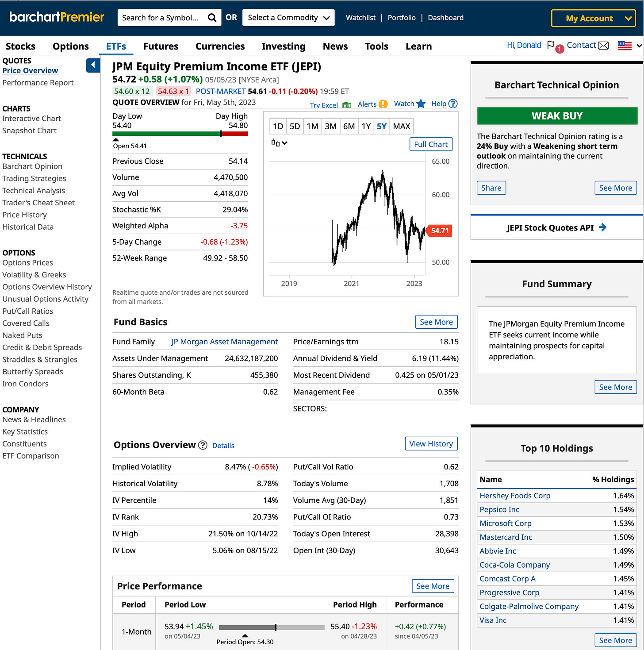
Task: Switch to the Futures tab
Action: (161, 46)
